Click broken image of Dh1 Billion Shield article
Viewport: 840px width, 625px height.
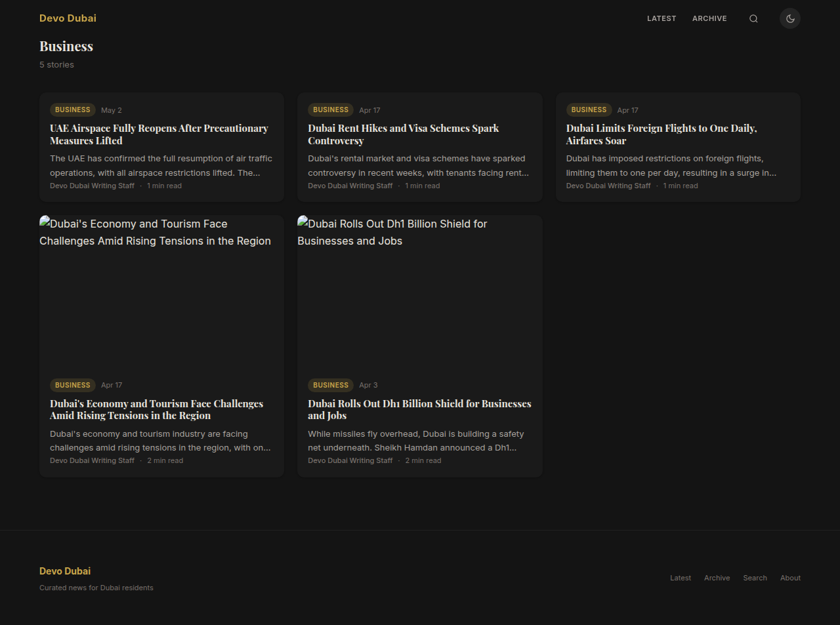(x=420, y=292)
